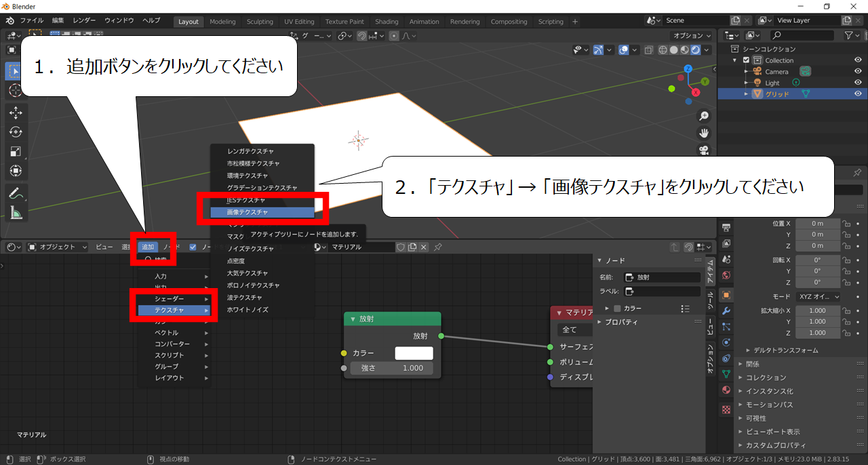
Task: Click the pan hand icon in viewport
Action: [705, 133]
